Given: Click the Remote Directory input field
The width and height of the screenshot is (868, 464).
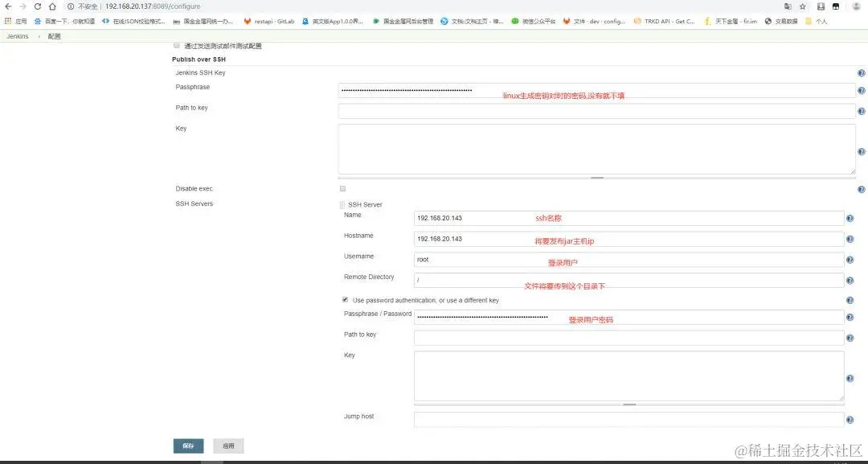Looking at the screenshot, I should [x=628, y=280].
